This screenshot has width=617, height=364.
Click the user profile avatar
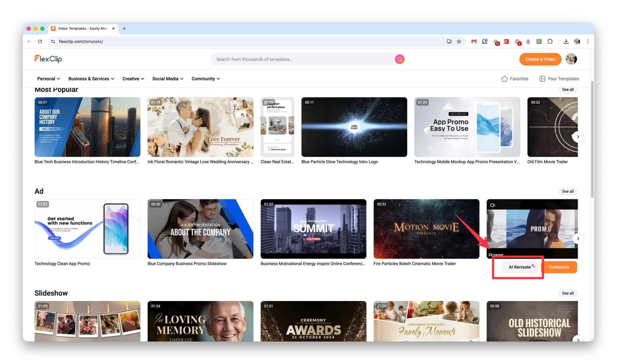coord(571,59)
